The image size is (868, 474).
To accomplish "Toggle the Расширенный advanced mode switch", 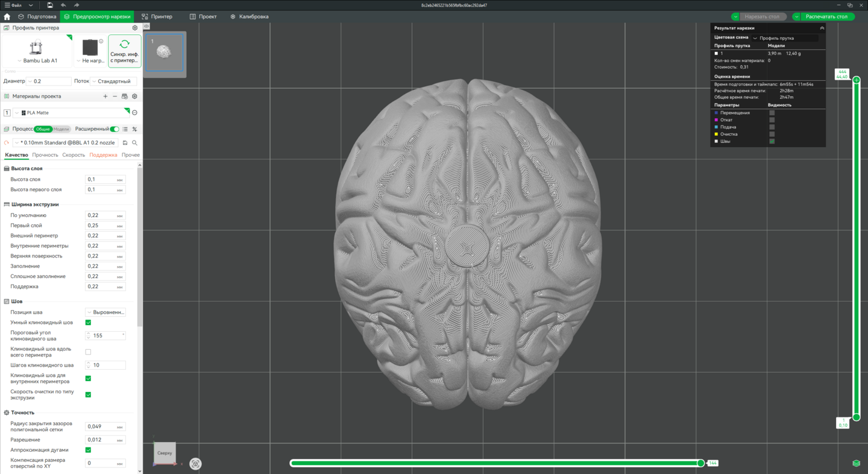I will click(114, 129).
